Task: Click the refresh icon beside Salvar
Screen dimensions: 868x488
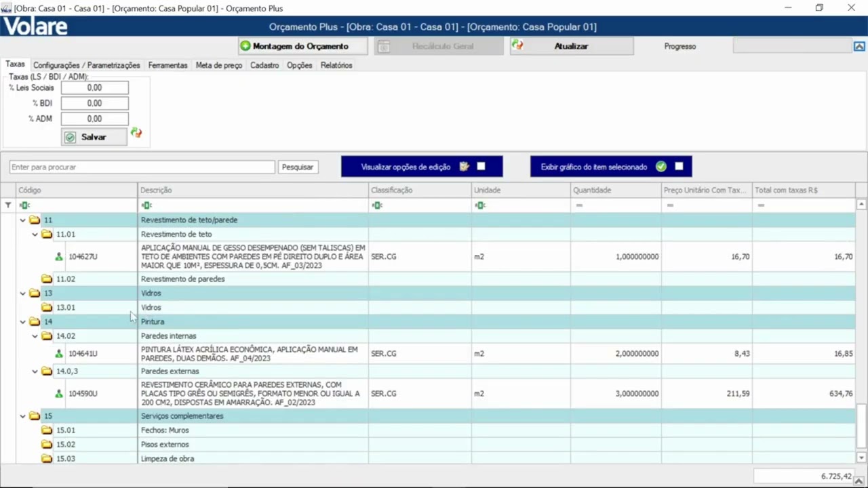Action: pyautogui.click(x=136, y=133)
